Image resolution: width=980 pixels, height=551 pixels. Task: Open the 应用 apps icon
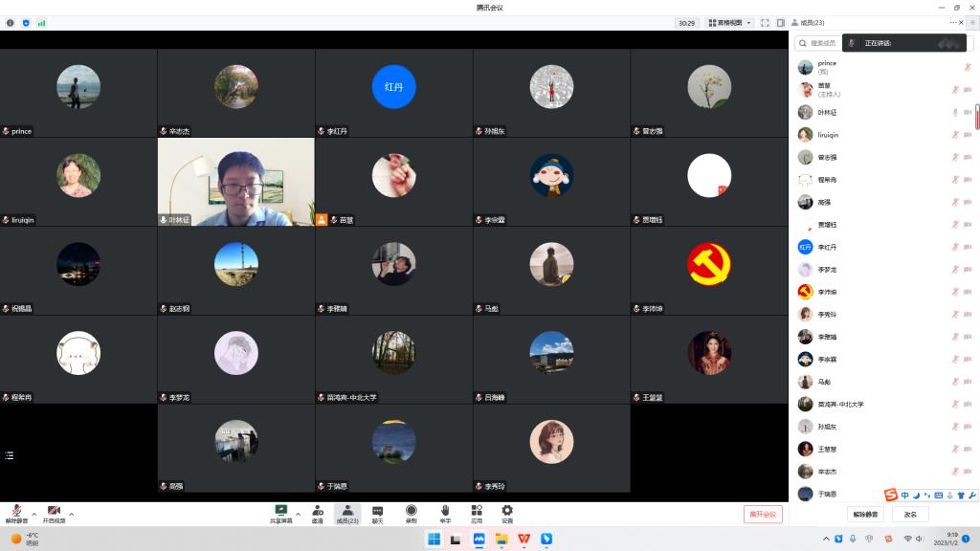pyautogui.click(x=476, y=512)
